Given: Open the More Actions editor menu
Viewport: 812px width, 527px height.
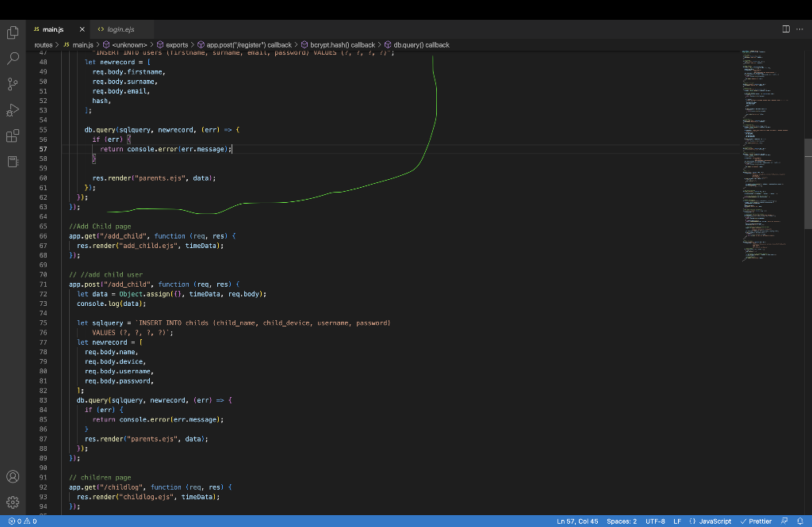Looking at the screenshot, I should [x=800, y=28].
